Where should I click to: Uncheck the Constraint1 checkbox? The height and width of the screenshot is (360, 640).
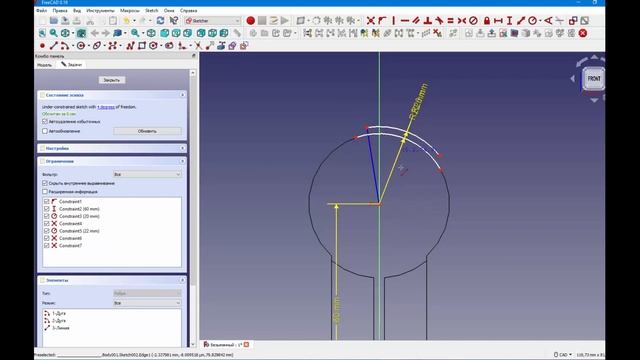click(47, 202)
